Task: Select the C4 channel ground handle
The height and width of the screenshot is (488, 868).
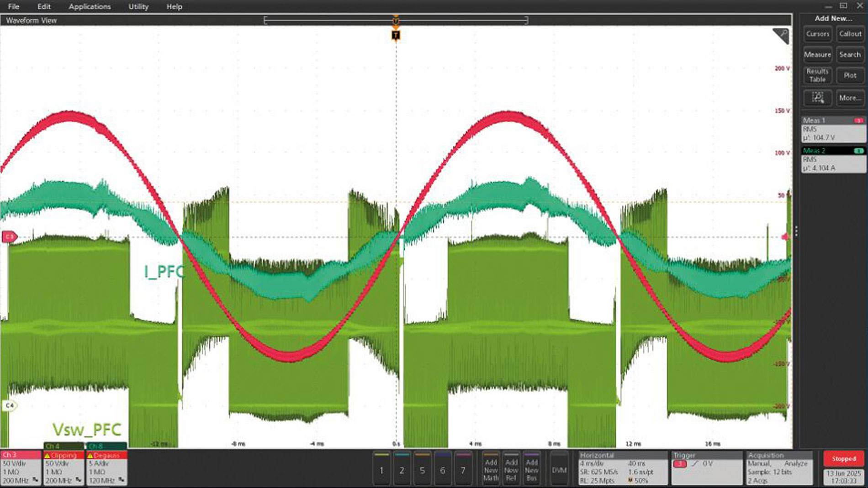Action: 9,405
